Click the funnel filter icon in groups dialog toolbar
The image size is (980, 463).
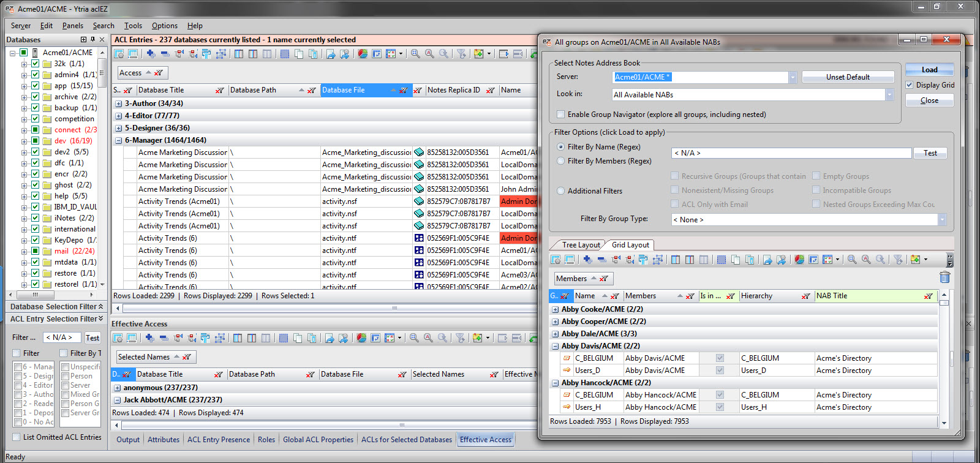click(x=898, y=260)
